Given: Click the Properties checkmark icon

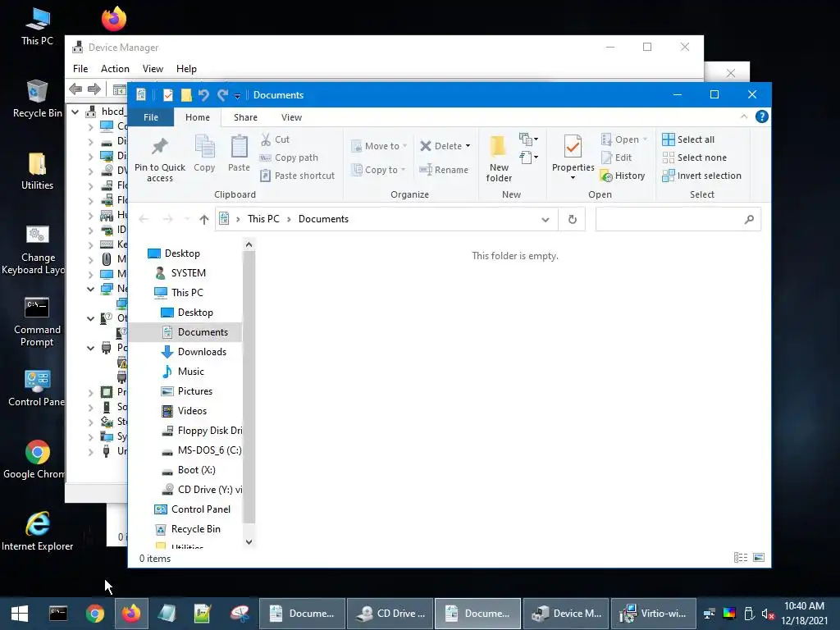Looking at the screenshot, I should 573,147.
